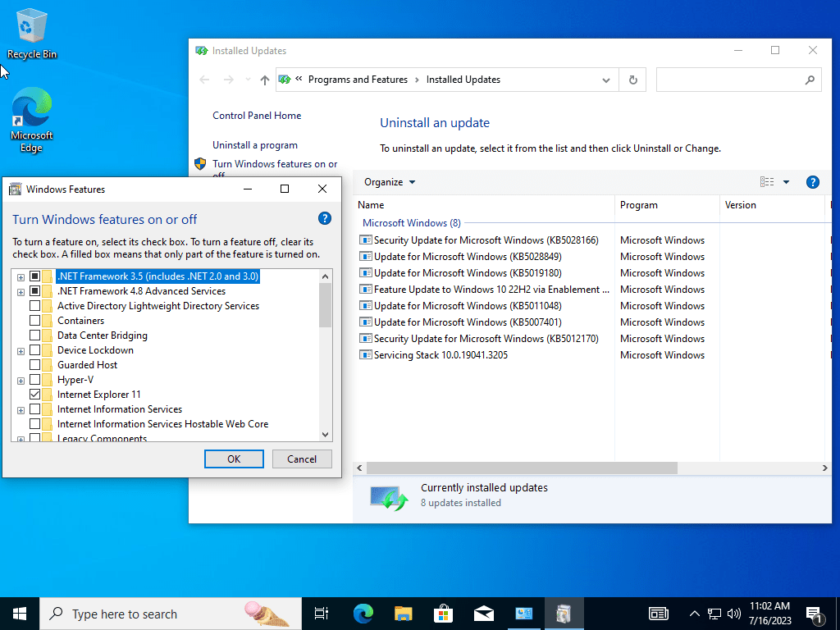Click the news and interests tray icon

(659, 614)
